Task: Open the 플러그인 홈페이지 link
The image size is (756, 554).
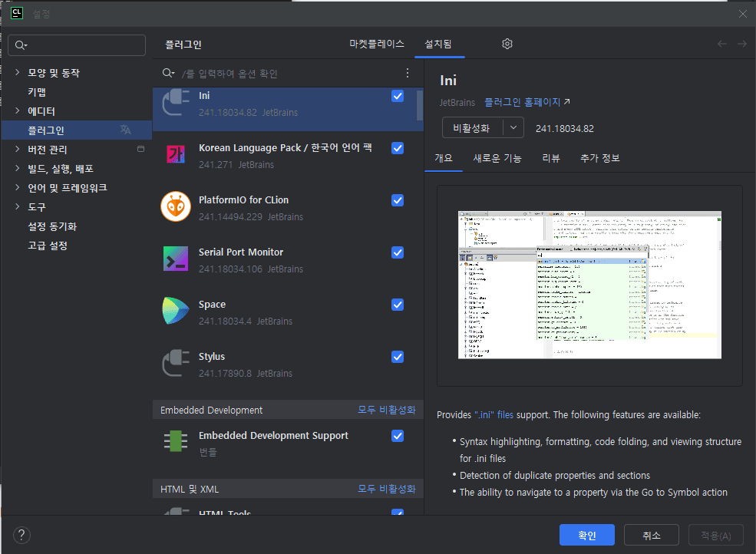Action: pos(527,102)
